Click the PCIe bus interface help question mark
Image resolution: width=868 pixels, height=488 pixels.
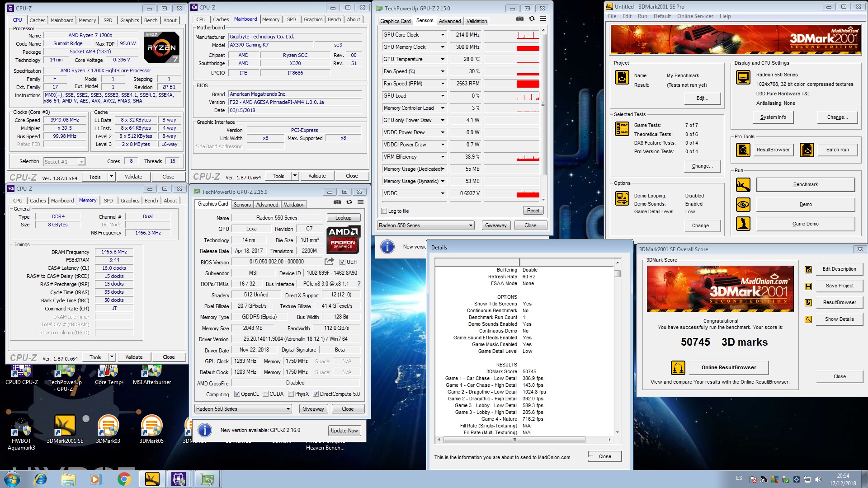click(359, 284)
